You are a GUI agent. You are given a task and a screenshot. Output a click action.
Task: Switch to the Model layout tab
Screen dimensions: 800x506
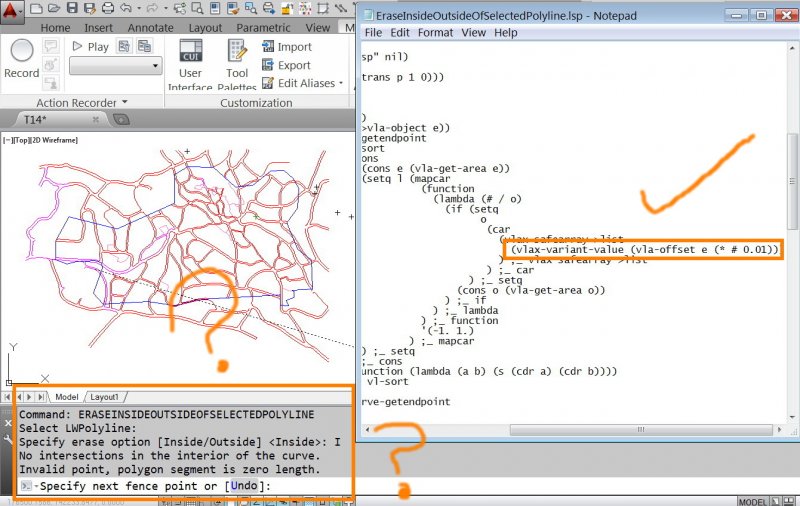[x=66, y=397]
